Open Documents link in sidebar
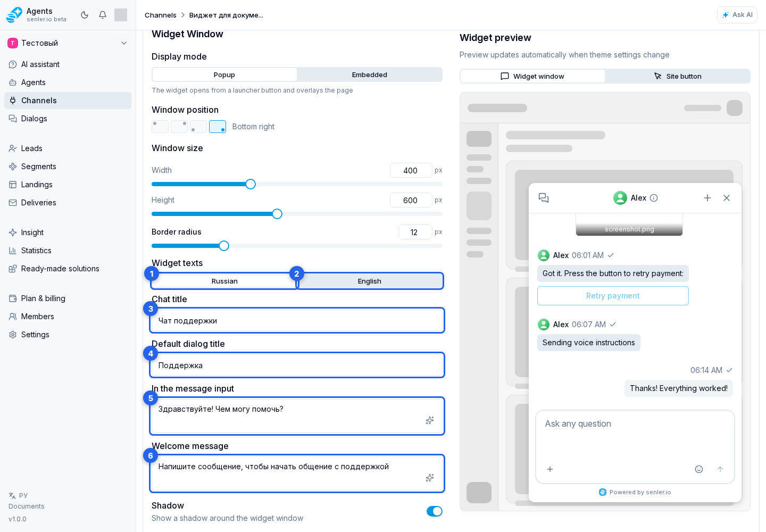This screenshot has width=766, height=532. tap(27, 506)
